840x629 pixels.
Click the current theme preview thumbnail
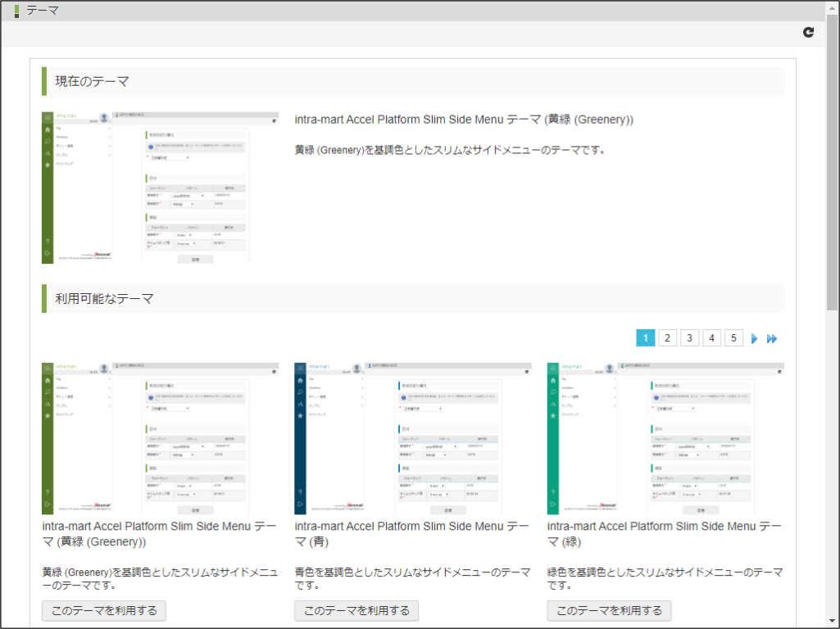(161, 188)
